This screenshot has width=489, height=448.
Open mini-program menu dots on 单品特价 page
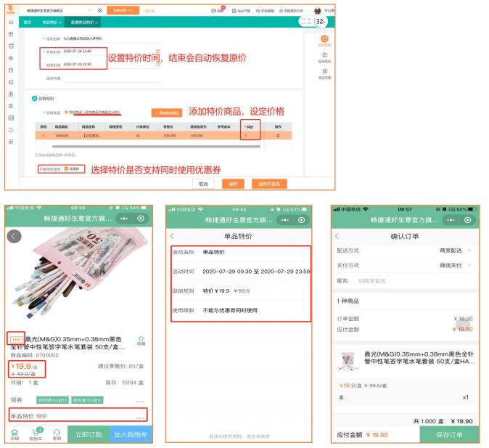(284, 220)
